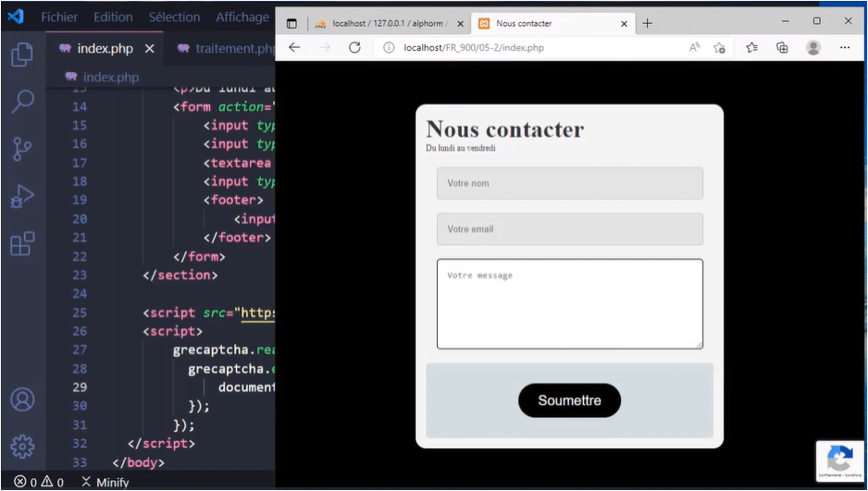Open the Source Control view
Image resolution: width=868 pixels, height=491 pixels.
click(x=22, y=149)
